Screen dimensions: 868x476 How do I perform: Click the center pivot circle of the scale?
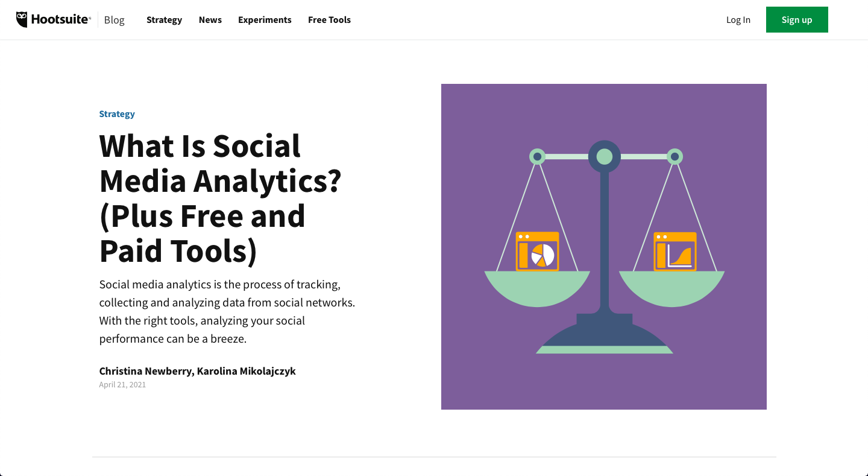tap(605, 157)
